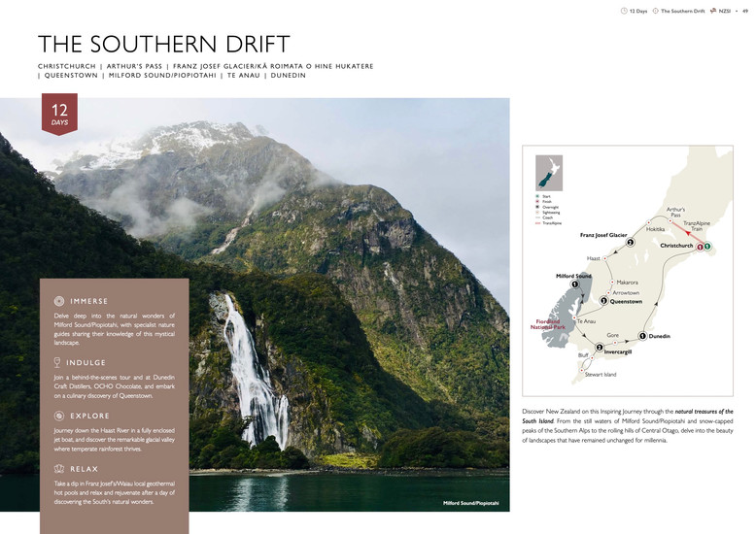Click the compass icon before The Southern Drift header
Image resolution: width=756 pixels, height=534 pixels.
tap(655, 11)
